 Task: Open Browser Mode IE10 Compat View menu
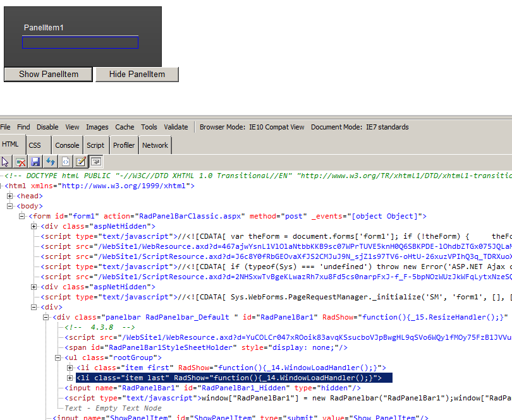point(252,127)
